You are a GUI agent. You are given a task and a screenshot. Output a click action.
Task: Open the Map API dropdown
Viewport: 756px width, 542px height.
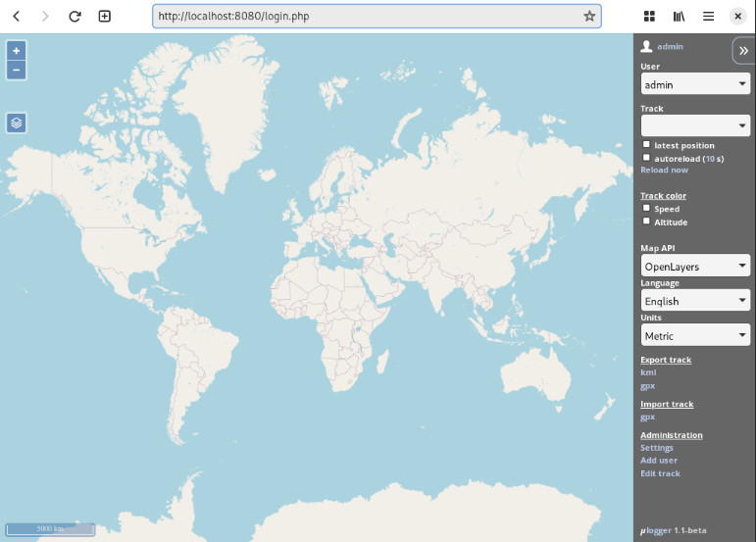pyautogui.click(x=695, y=266)
